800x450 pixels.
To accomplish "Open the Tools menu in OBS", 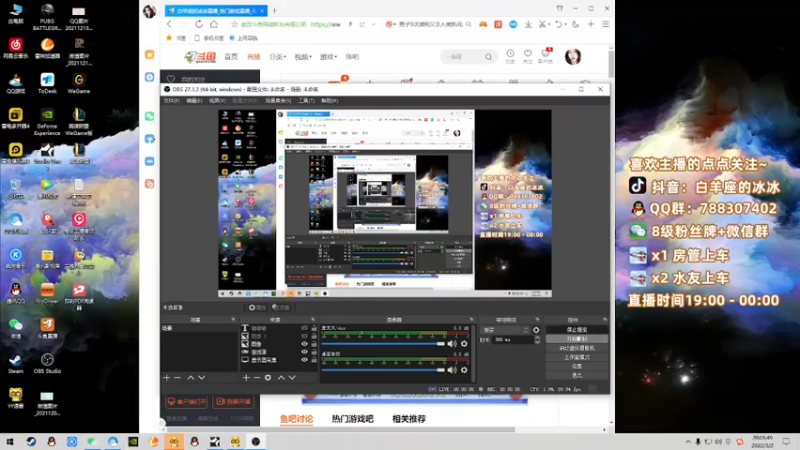I will pyautogui.click(x=306, y=101).
